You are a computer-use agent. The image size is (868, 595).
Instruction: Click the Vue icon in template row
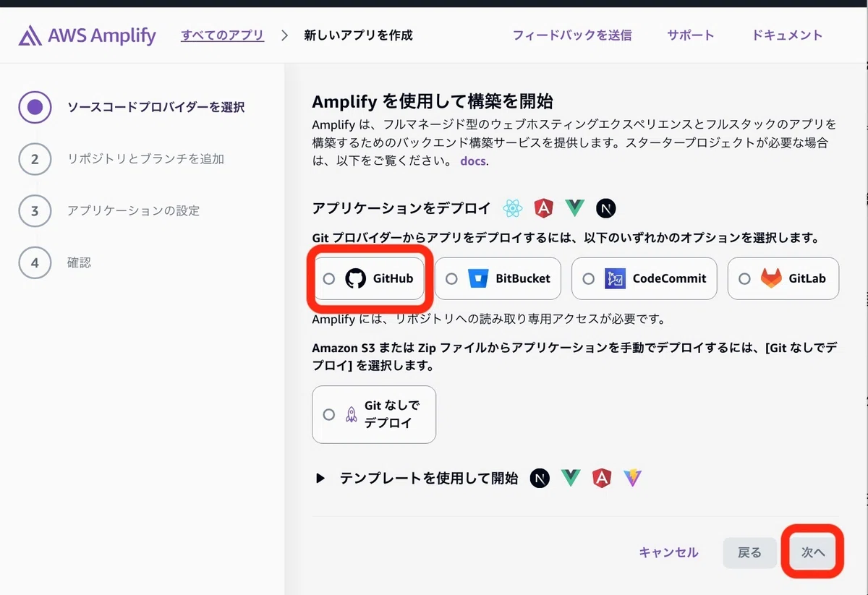point(571,478)
